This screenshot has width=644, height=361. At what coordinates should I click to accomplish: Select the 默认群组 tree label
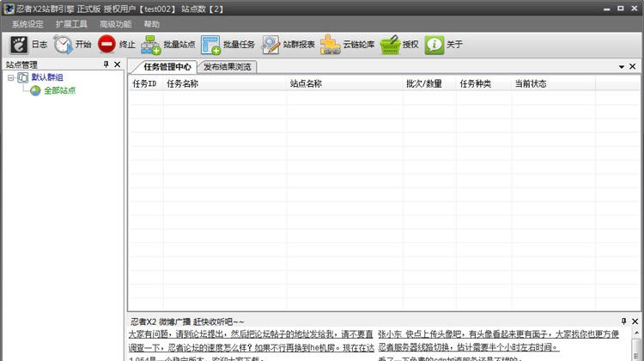pos(47,77)
